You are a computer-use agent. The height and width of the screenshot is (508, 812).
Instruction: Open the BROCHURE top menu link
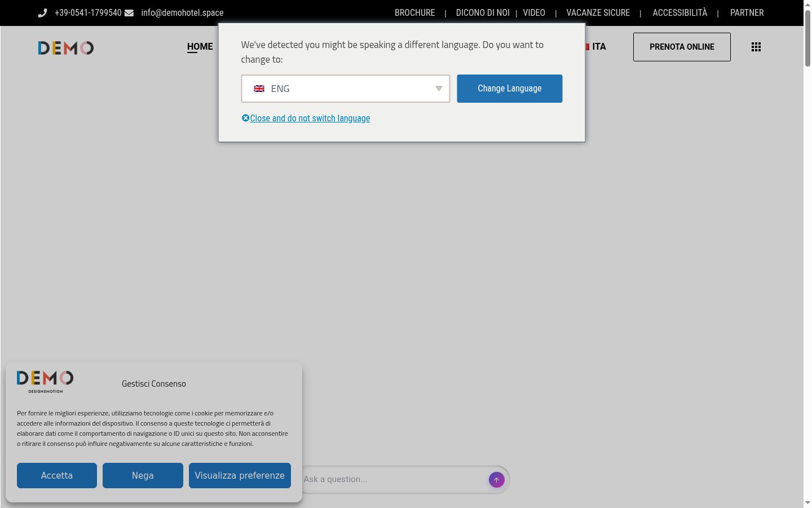click(x=415, y=13)
